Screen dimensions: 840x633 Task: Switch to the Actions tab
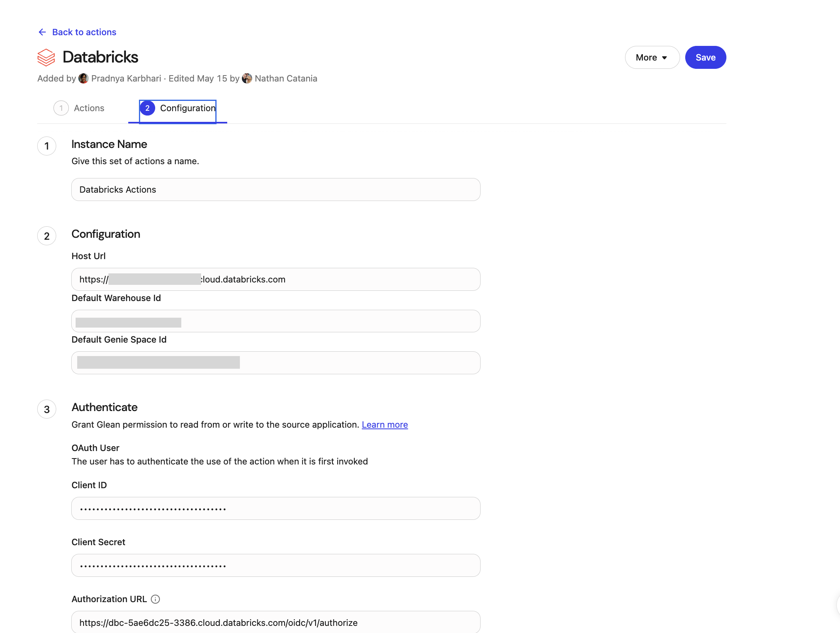[89, 108]
